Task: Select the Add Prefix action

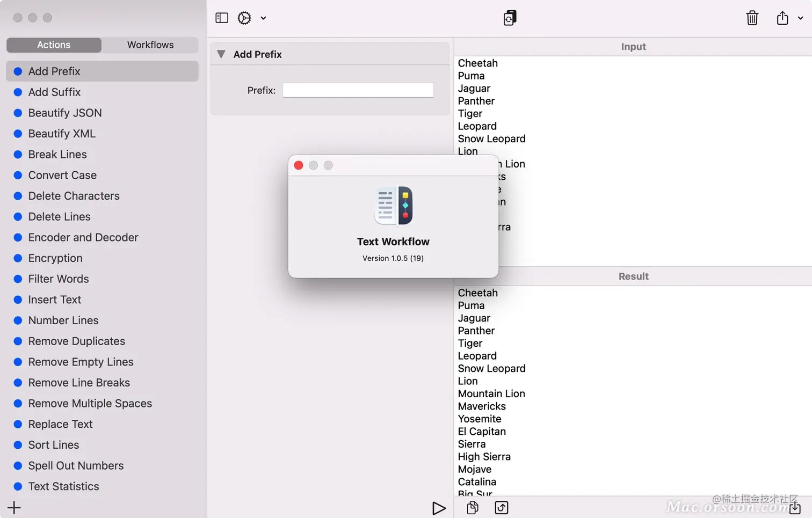Action: 102,71
